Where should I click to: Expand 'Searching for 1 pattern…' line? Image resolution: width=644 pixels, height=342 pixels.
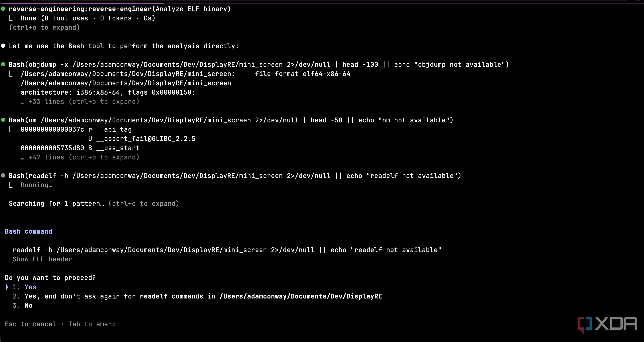(94, 204)
